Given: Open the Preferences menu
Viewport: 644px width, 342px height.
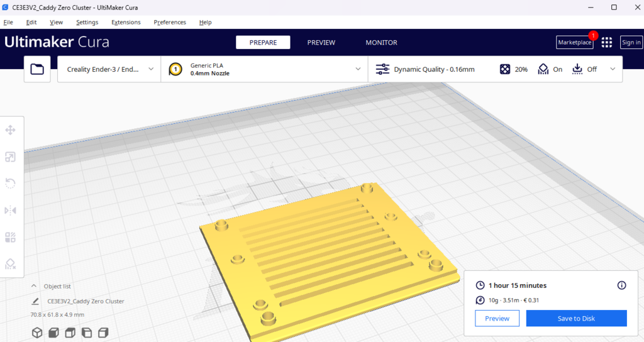Looking at the screenshot, I should (170, 22).
